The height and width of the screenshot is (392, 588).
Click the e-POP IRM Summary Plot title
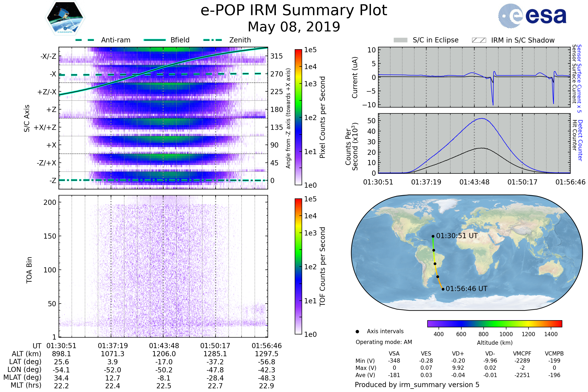294,11
